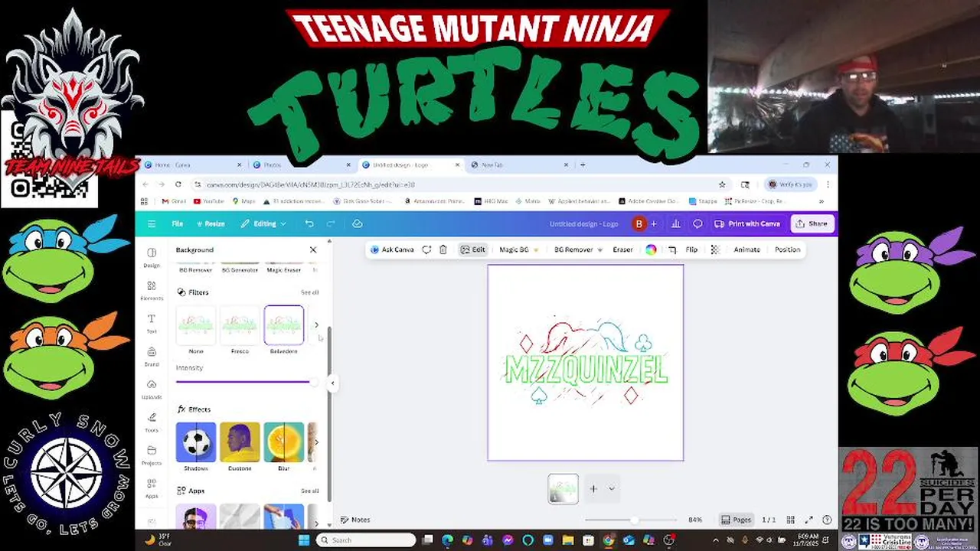The width and height of the screenshot is (980, 551).
Task: Toggle the Pages thumbnail view
Action: (x=736, y=520)
